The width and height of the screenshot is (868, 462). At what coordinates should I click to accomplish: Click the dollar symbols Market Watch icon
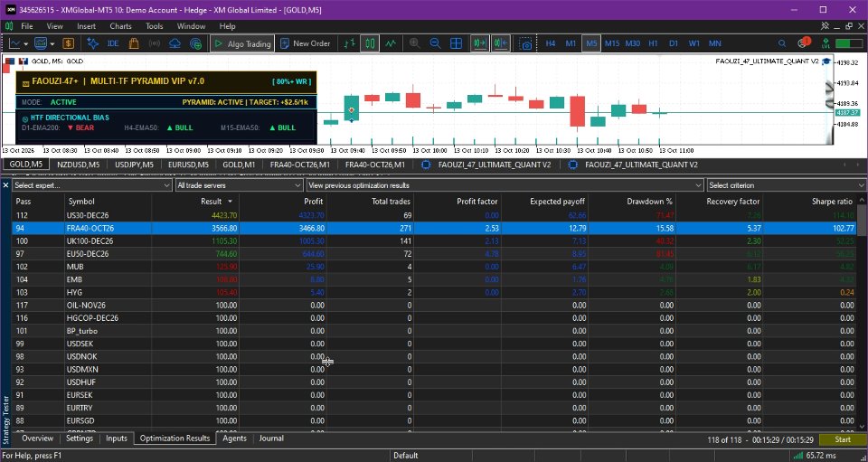[68, 43]
